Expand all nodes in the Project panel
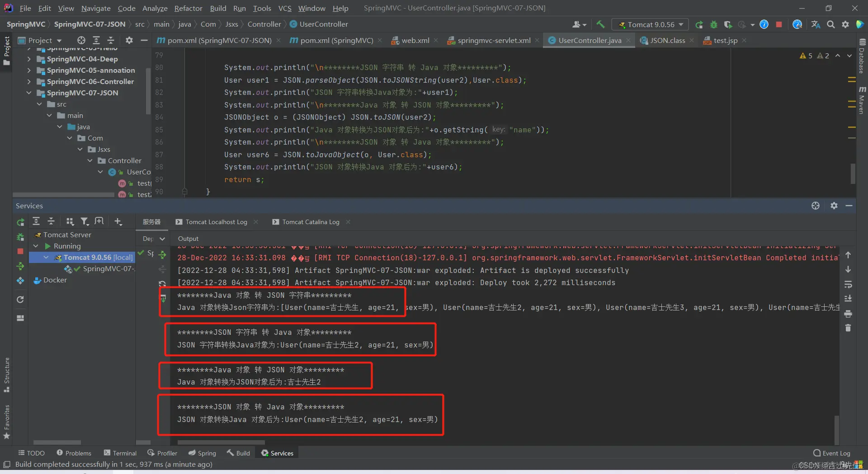The width and height of the screenshot is (868, 474). tap(96, 40)
